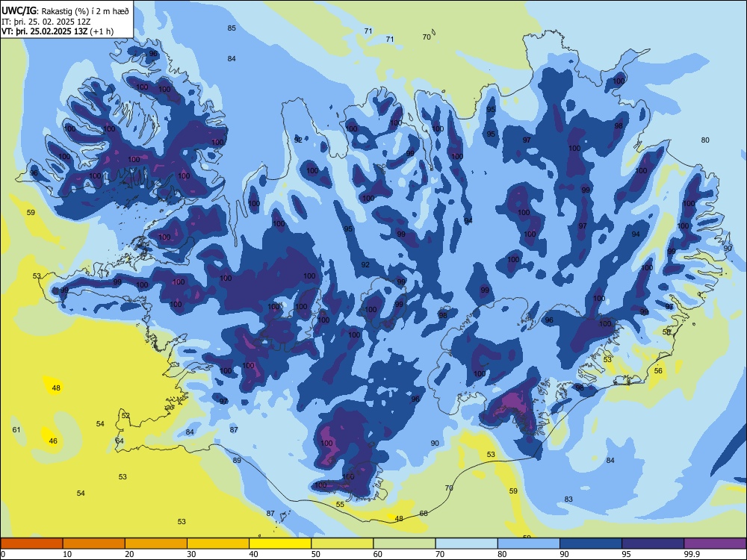Click the '99.9' legend tick label
This screenshot has height=560, width=747.
point(691,554)
